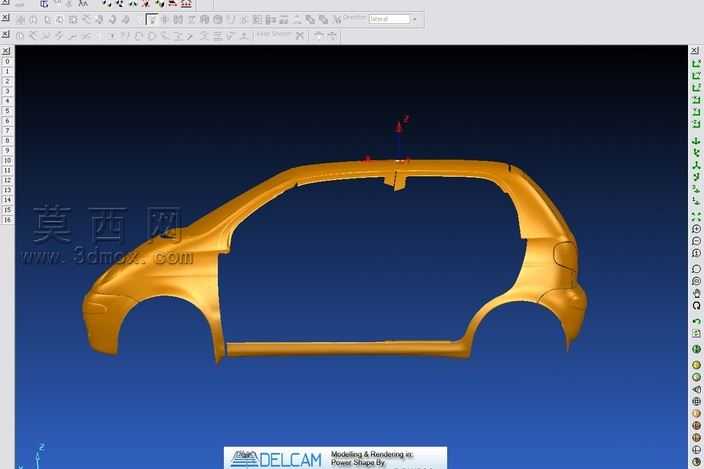This screenshot has height=469, width=704.
Task: Close the third toolbar row with its X box
Action: click(x=5, y=34)
